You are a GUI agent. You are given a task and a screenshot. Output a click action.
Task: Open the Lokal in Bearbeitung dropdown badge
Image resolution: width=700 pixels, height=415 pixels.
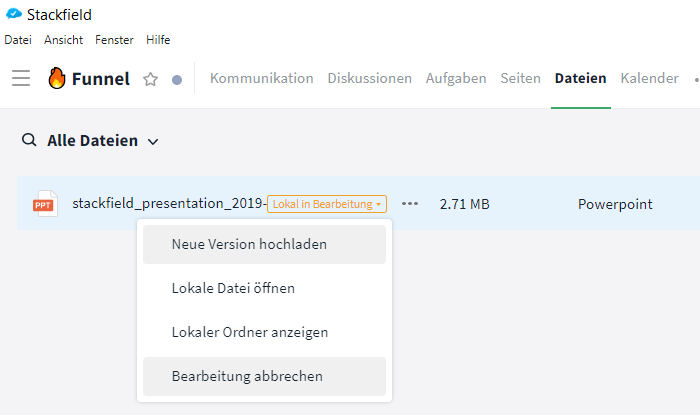[327, 204]
